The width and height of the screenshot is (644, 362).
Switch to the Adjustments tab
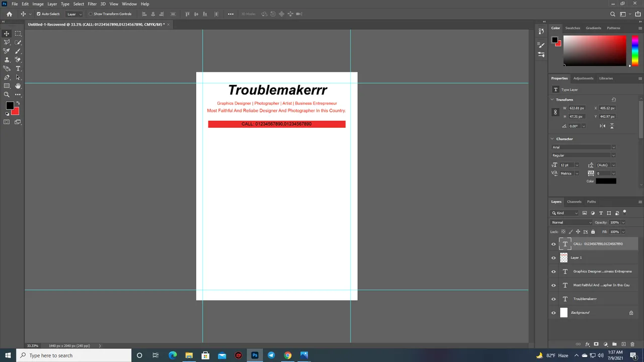tap(584, 78)
